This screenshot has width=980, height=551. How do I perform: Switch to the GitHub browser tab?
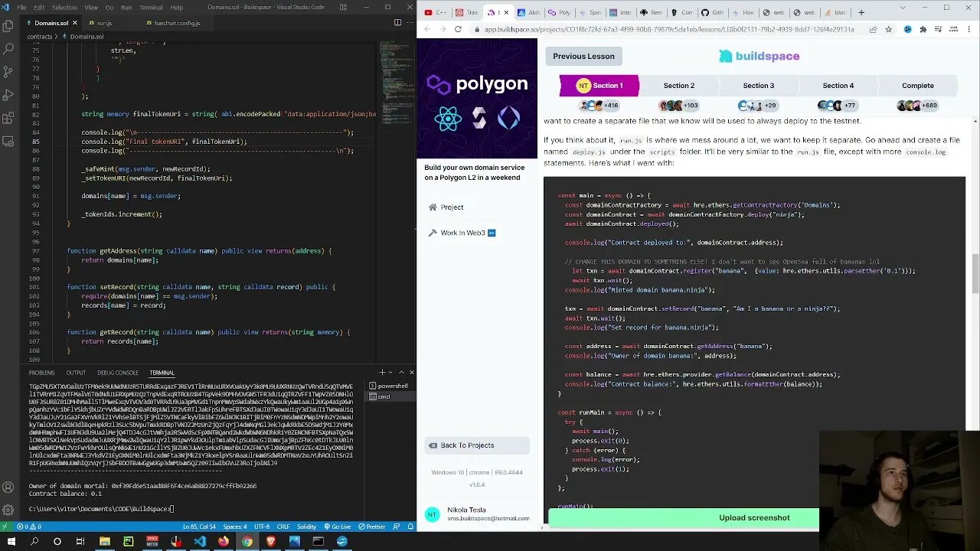(711, 12)
